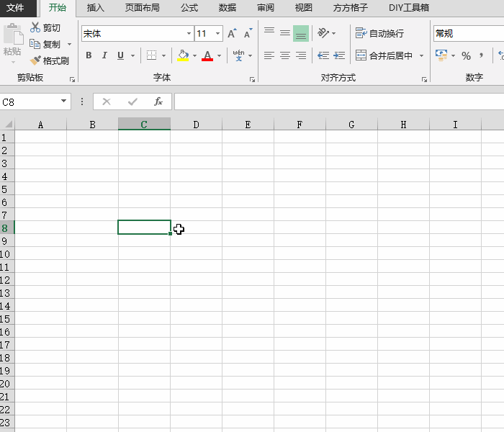504x432 pixels.
Task: Open the font group dialog launcher
Action: pos(252,79)
